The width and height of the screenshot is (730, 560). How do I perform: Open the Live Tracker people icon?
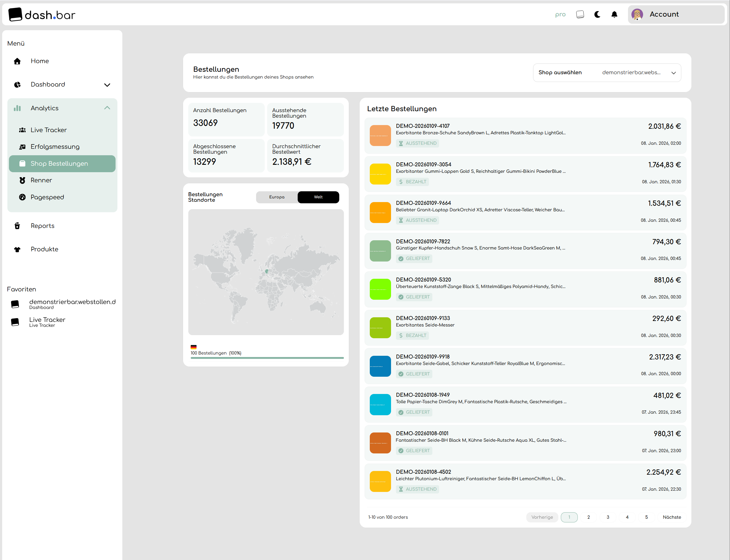[22, 130]
